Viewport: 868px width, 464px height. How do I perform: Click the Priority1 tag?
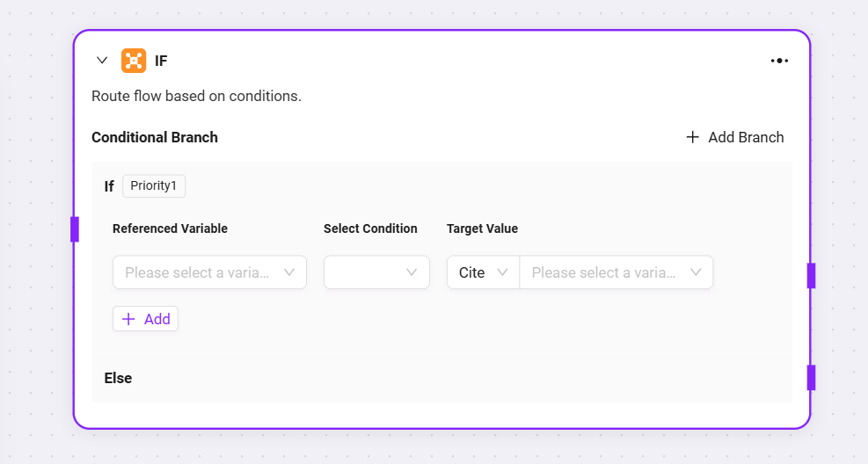point(154,185)
